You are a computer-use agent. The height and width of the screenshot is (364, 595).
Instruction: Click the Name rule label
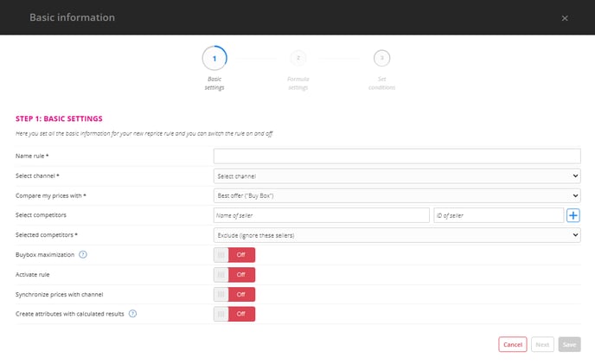point(32,156)
